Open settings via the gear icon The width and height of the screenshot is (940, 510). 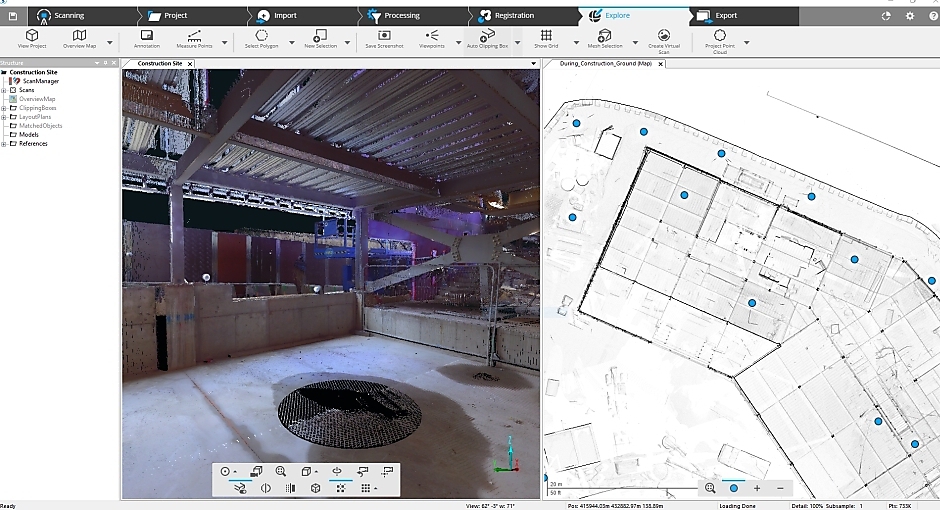[909, 16]
